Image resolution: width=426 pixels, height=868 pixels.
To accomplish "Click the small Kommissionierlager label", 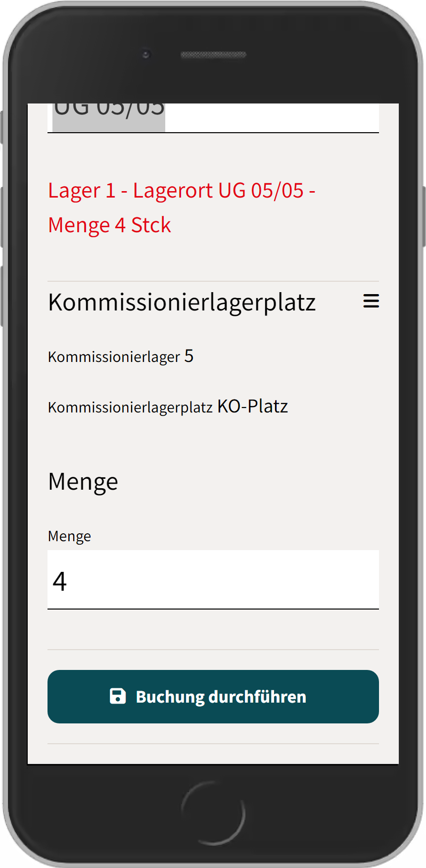I will point(114,357).
